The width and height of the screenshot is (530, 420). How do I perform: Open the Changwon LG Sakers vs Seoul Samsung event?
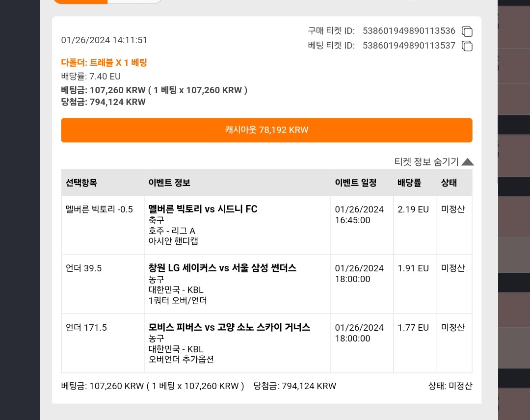222,268
